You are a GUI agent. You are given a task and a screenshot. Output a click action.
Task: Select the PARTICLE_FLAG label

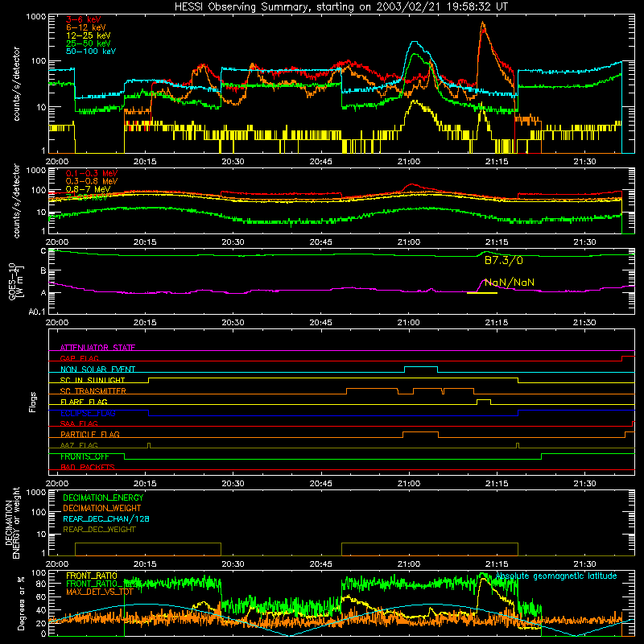click(x=90, y=434)
